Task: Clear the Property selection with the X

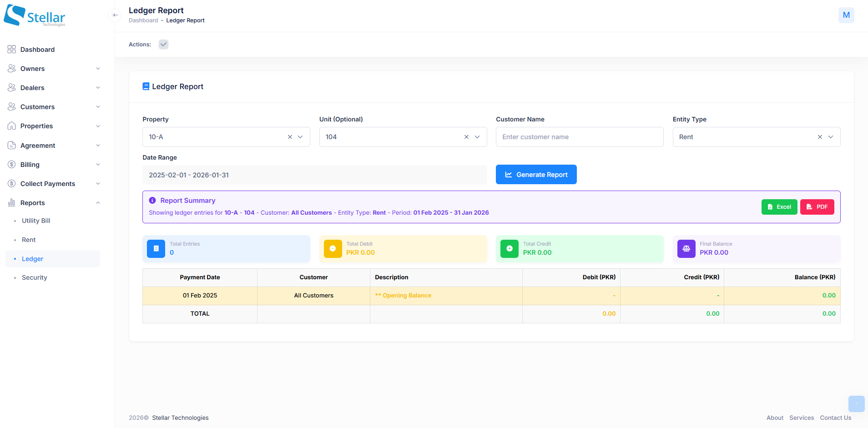Action: pyautogui.click(x=290, y=136)
